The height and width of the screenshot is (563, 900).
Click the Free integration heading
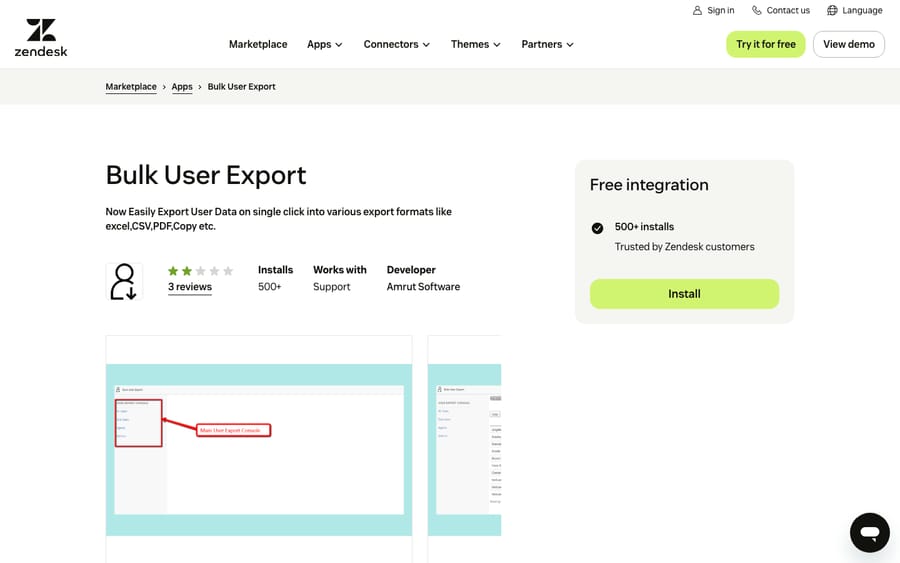click(649, 185)
